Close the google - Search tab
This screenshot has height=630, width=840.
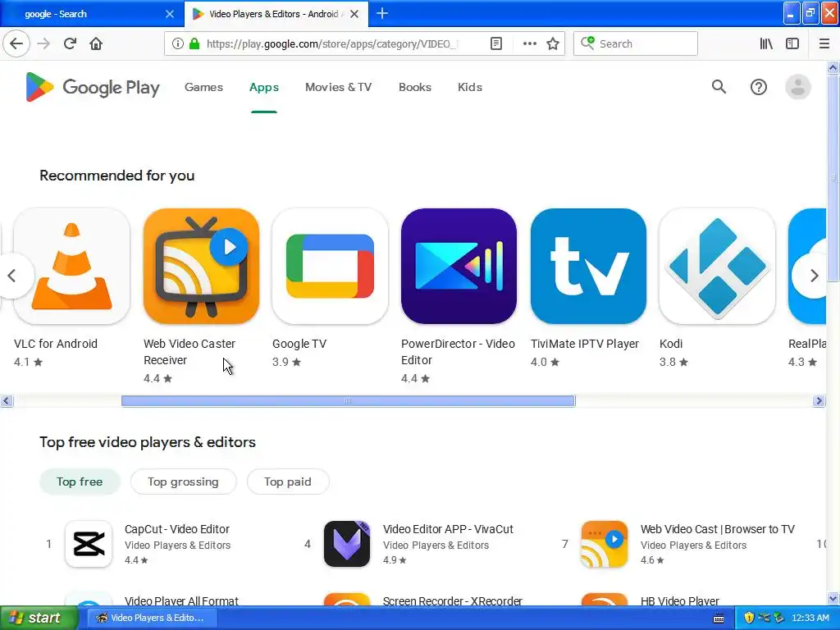(169, 14)
